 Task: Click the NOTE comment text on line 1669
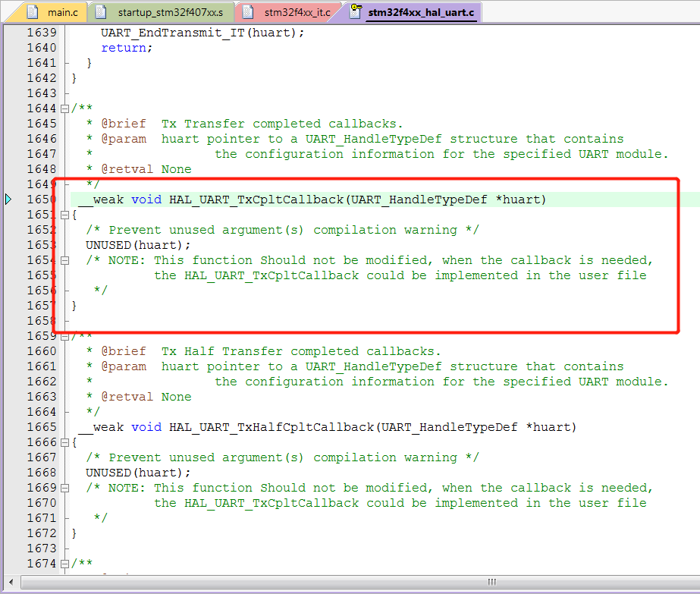coord(369,488)
